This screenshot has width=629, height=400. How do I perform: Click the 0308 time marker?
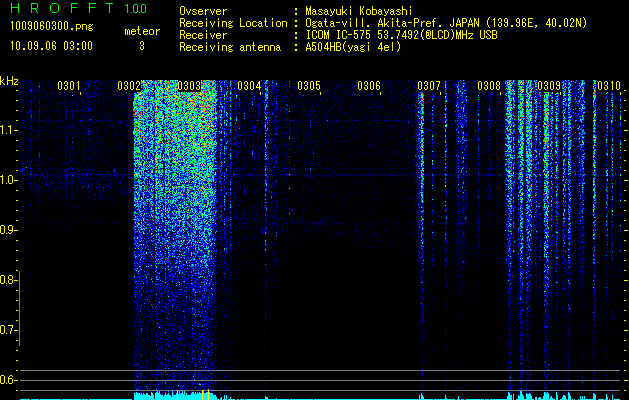(489, 85)
